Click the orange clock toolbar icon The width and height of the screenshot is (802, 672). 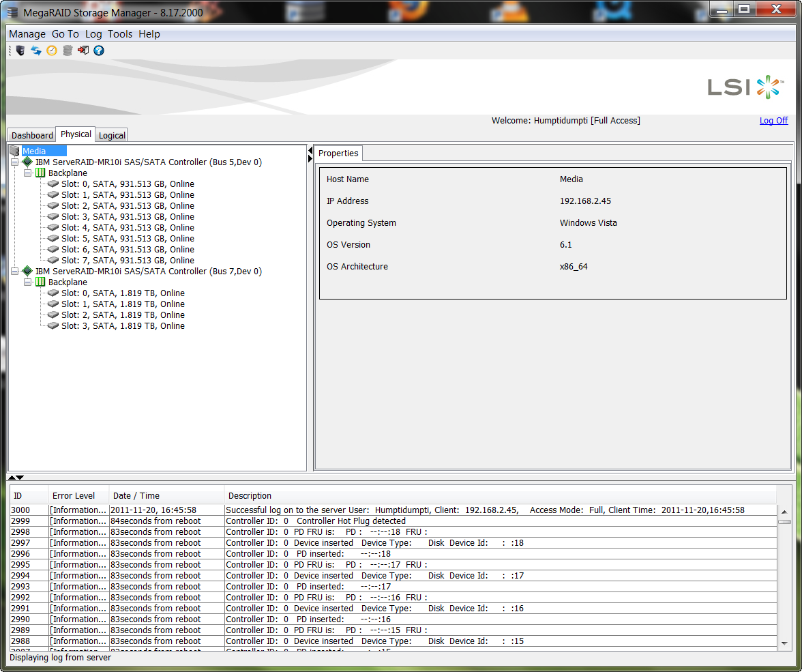point(52,50)
